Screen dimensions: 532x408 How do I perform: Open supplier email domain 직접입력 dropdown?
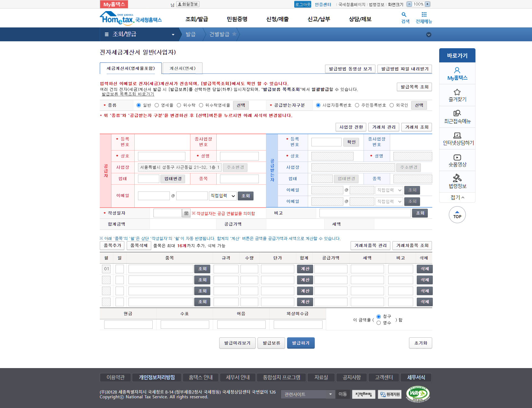click(x=223, y=196)
